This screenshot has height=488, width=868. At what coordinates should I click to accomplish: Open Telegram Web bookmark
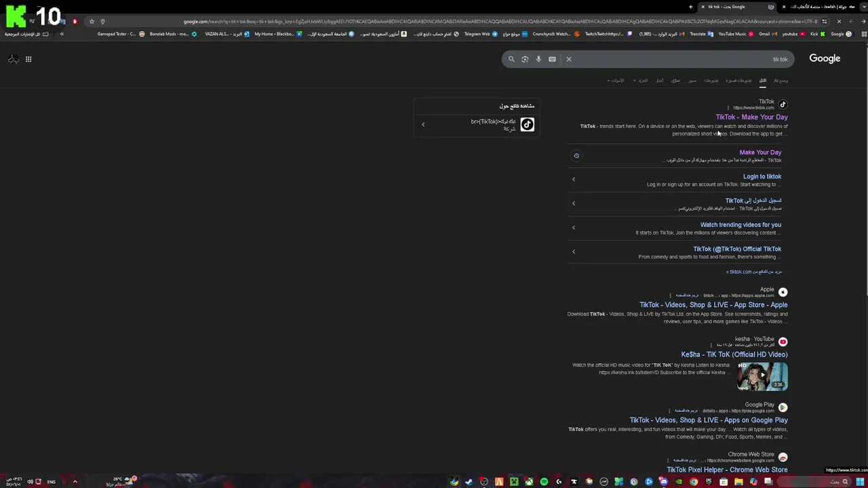(481, 34)
